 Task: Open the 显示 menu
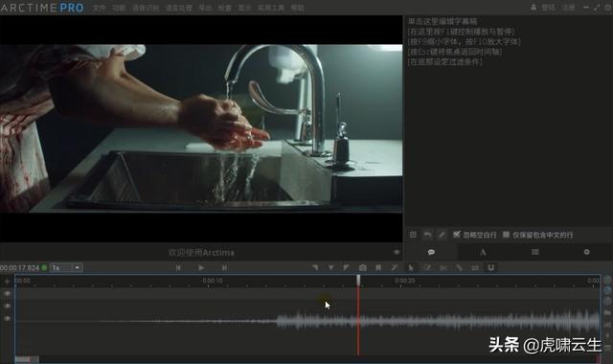(x=245, y=8)
